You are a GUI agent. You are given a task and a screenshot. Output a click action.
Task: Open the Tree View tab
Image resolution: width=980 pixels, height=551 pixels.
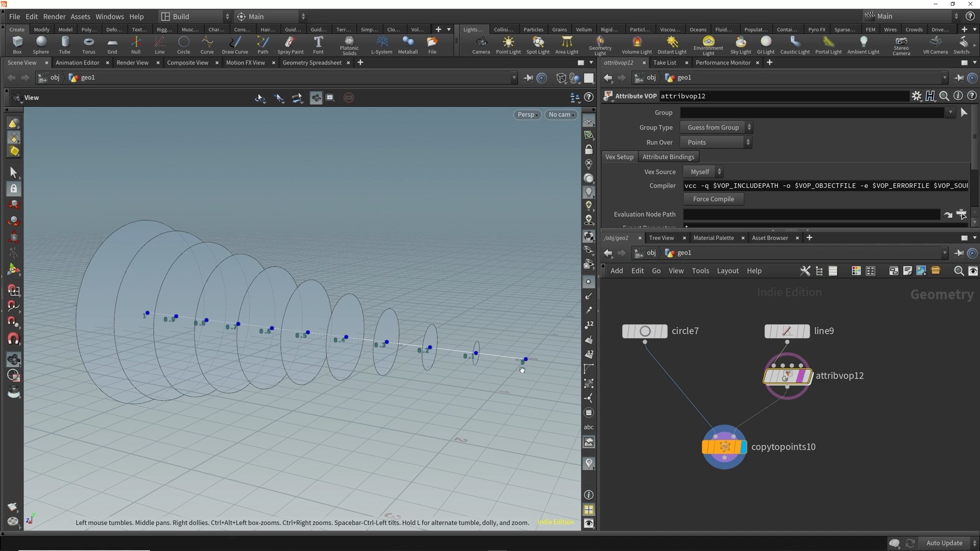(661, 238)
